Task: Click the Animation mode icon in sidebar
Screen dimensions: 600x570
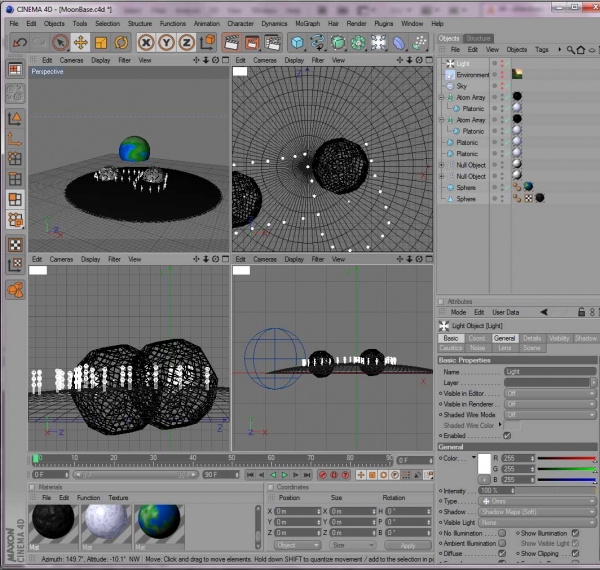Action: tap(15, 290)
